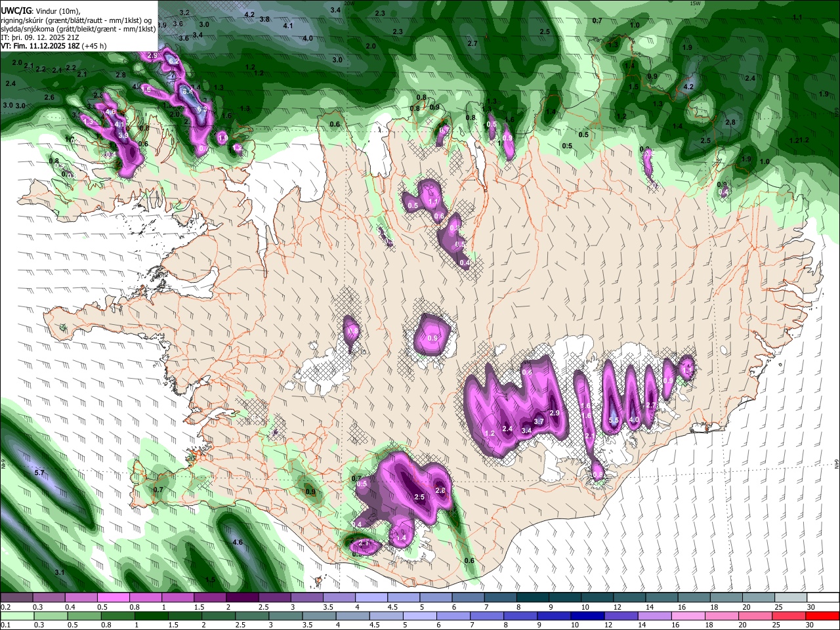Pick the dark purple 2 swatch in snow scale
This screenshot has width=840, height=630.
coord(241,597)
